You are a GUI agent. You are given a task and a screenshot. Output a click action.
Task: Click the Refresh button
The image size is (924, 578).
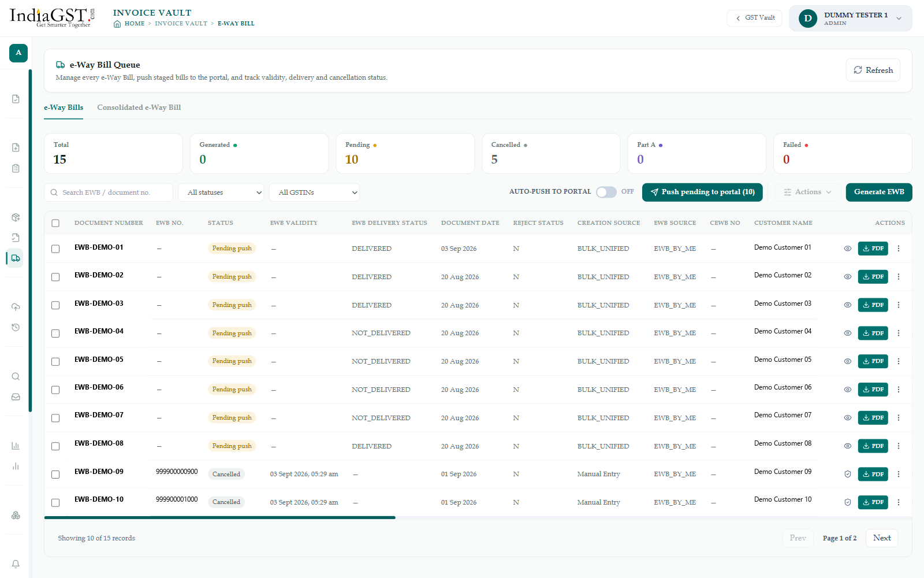pyautogui.click(x=873, y=70)
